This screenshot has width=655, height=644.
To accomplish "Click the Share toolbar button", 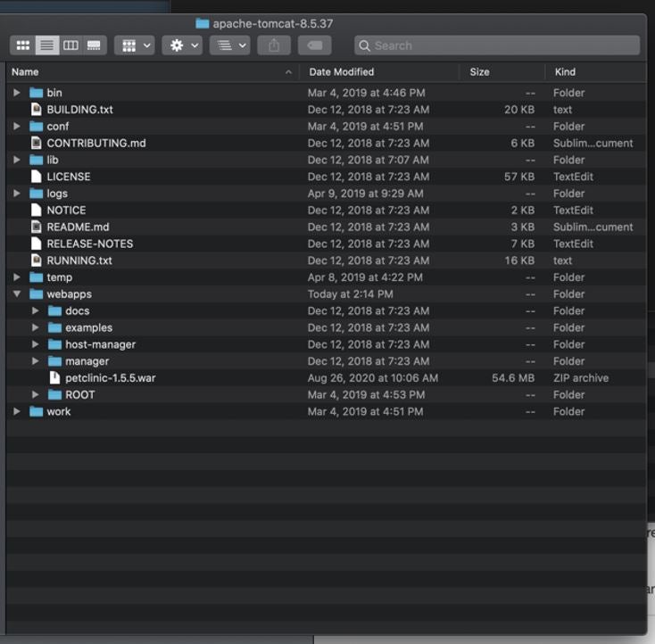I will point(274,45).
